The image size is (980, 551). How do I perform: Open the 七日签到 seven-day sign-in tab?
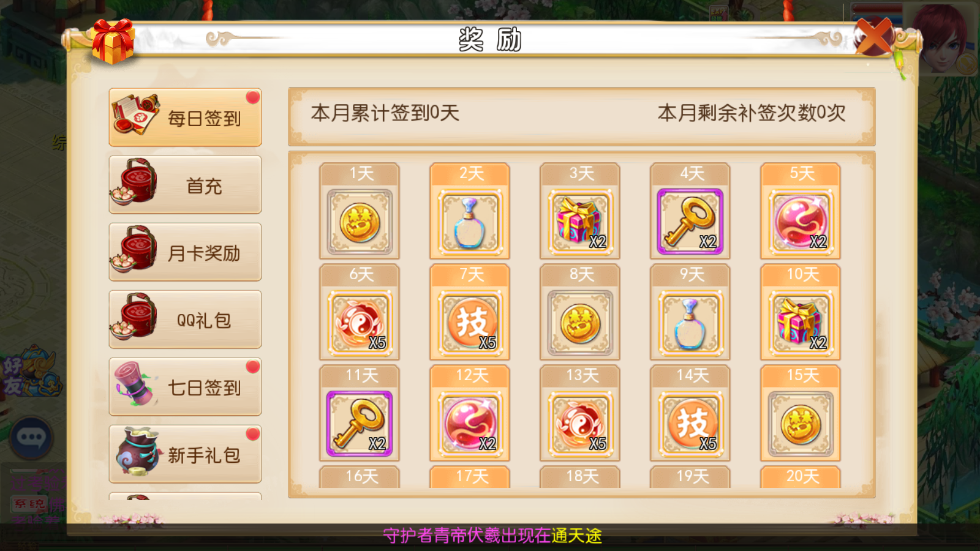185,387
